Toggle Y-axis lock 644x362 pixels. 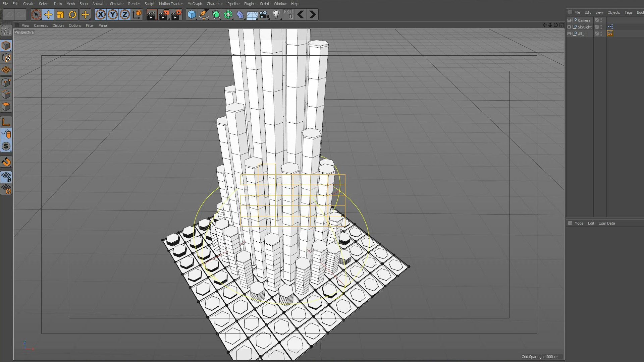point(113,14)
